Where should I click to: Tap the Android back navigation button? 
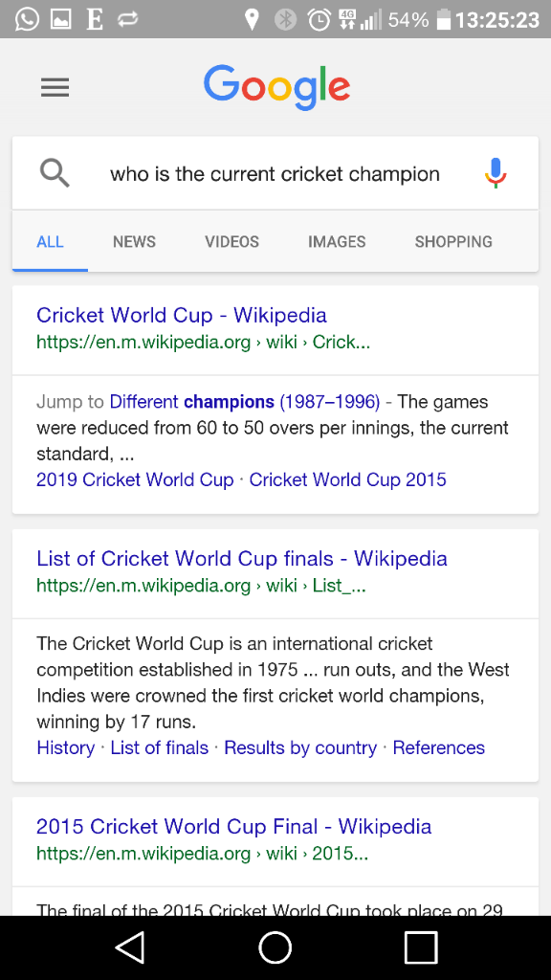[x=130, y=947]
